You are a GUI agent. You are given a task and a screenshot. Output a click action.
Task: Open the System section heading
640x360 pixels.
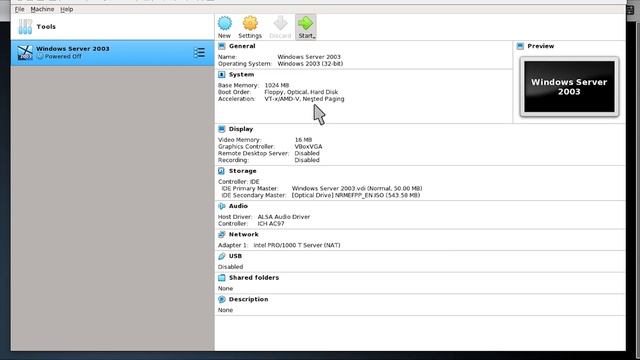pyautogui.click(x=241, y=75)
